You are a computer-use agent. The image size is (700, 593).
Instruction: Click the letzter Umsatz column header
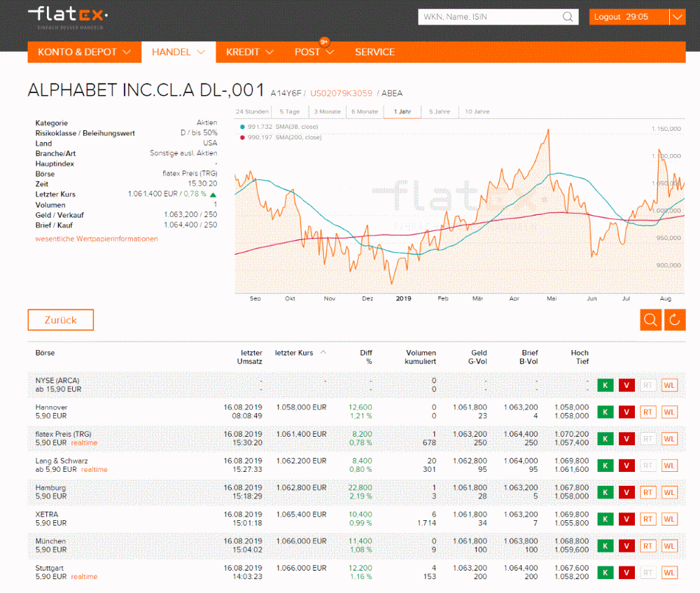coord(250,357)
